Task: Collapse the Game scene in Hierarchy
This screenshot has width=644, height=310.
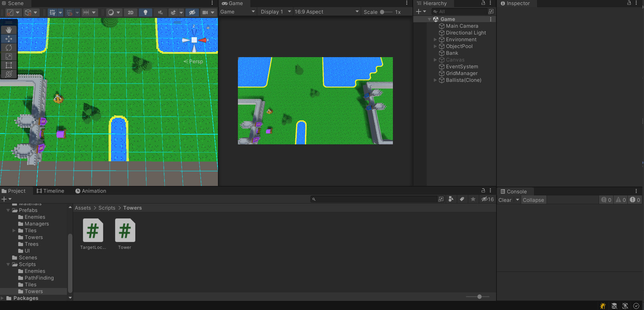Action: [x=429, y=19]
